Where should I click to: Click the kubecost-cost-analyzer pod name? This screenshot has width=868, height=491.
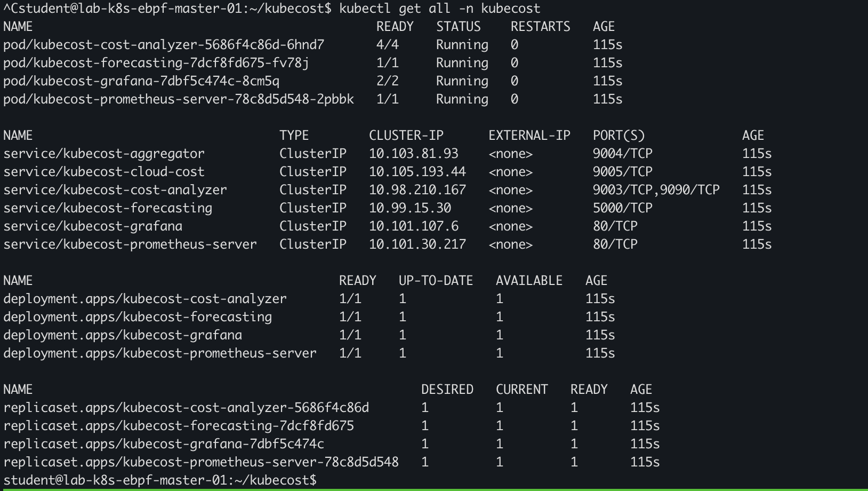coord(164,45)
